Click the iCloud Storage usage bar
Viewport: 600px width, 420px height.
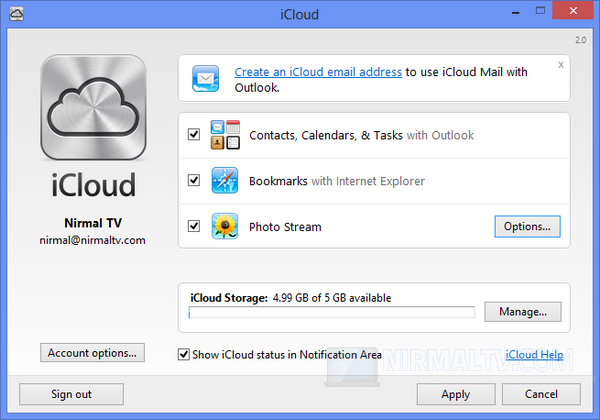tap(332, 312)
